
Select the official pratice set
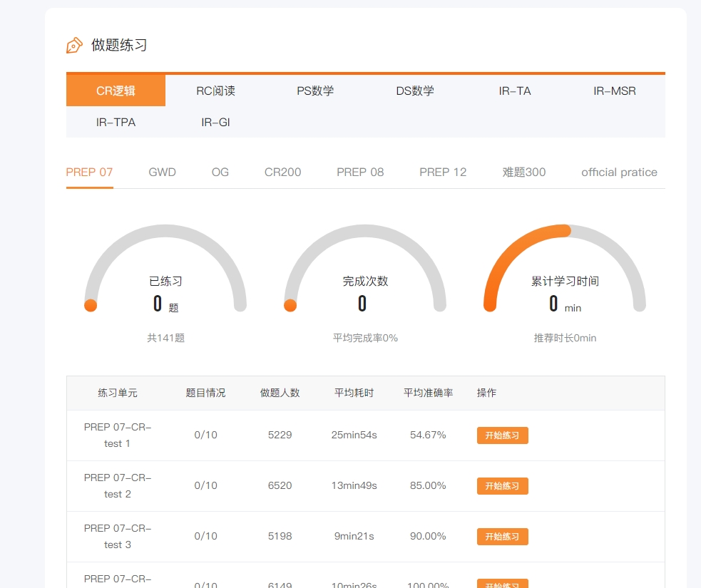coord(619,172)
